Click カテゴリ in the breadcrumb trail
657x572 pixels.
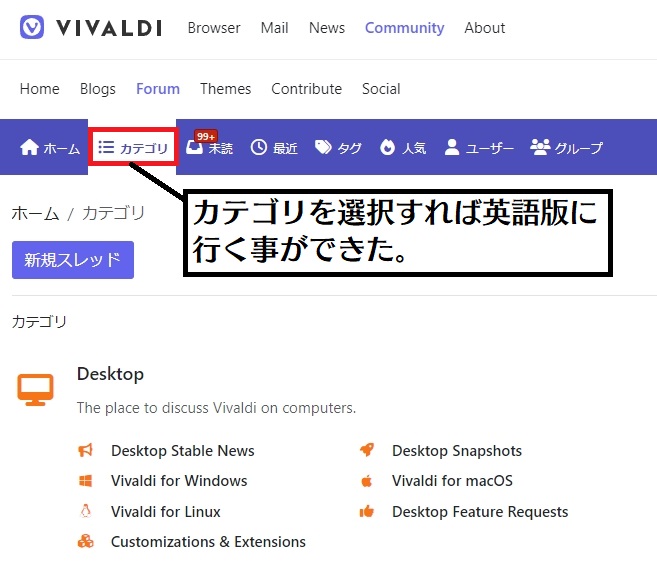[x=113, y=213]
